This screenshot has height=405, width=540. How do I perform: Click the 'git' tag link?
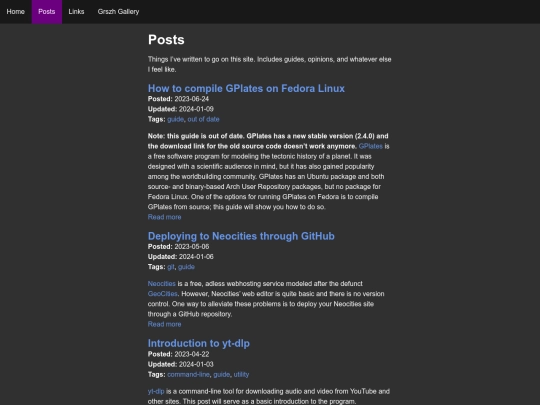[x=170, y=267]
